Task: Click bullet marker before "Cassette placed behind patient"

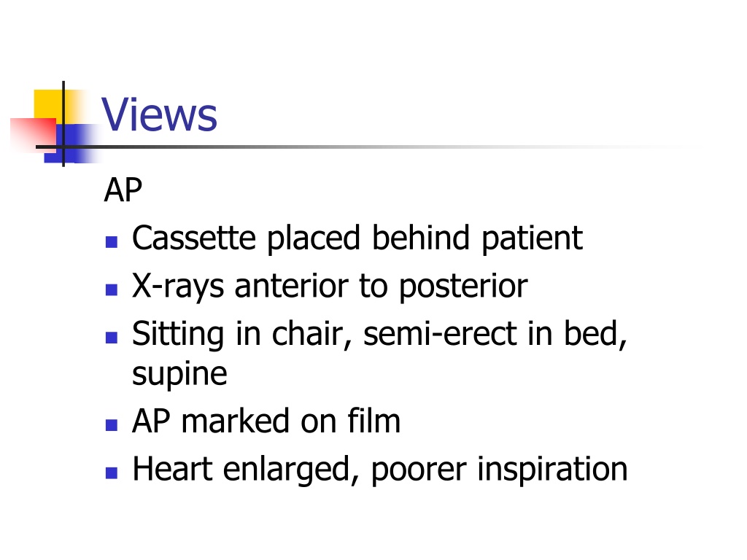Action: [x=112, y=242]
